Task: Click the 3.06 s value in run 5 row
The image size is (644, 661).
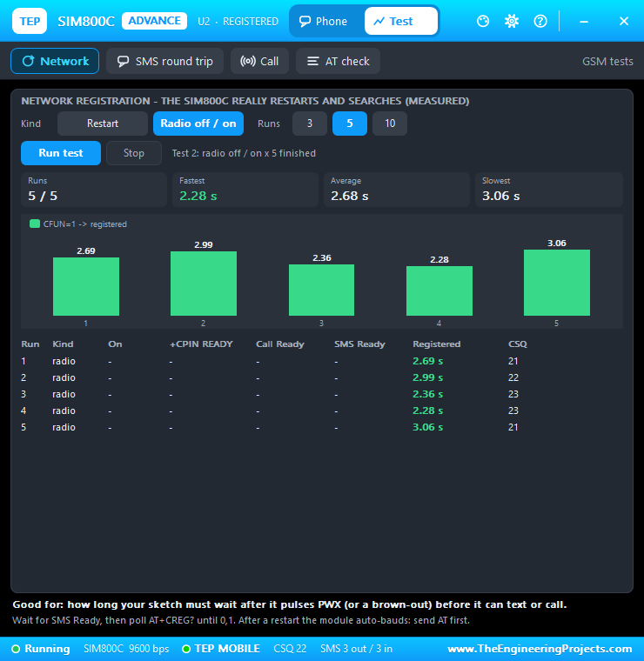Action: pos(427,427)
